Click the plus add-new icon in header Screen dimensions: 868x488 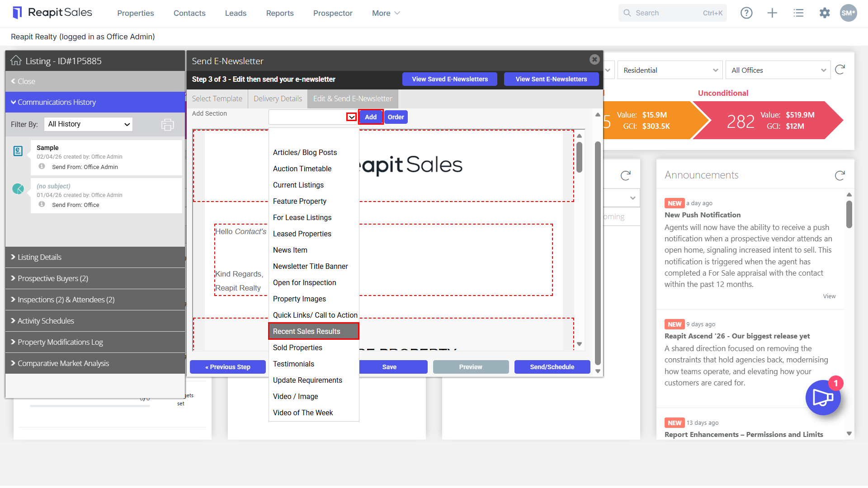[772, 13]
